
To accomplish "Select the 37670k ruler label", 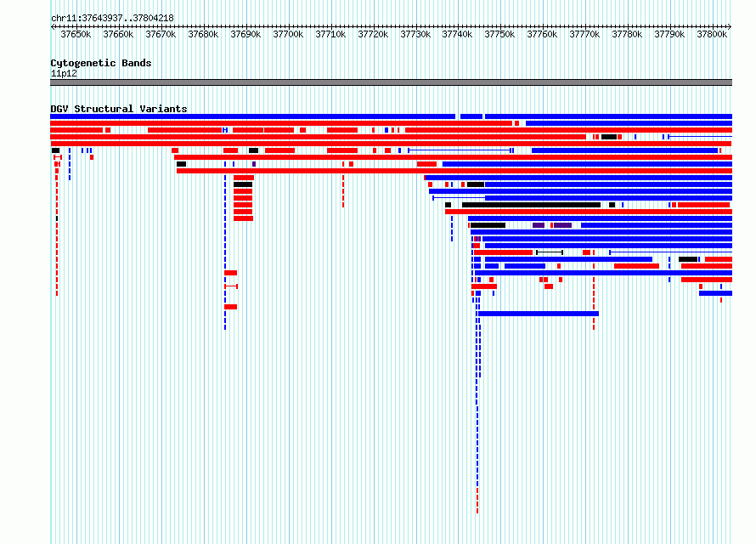I will pos(161,35).
